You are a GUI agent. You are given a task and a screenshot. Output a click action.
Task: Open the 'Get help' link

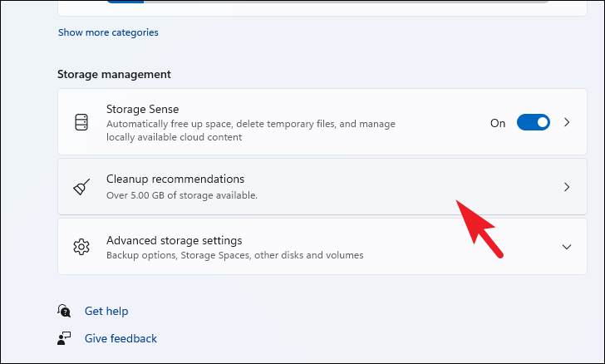[x=106, y=311]
